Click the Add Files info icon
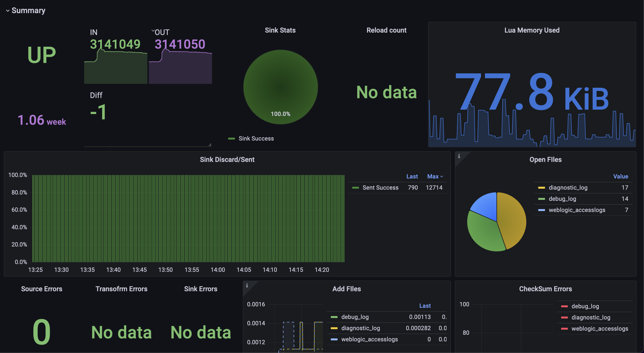Image resolution: width=644 pixels, height=353 pixels. [247, 285]
